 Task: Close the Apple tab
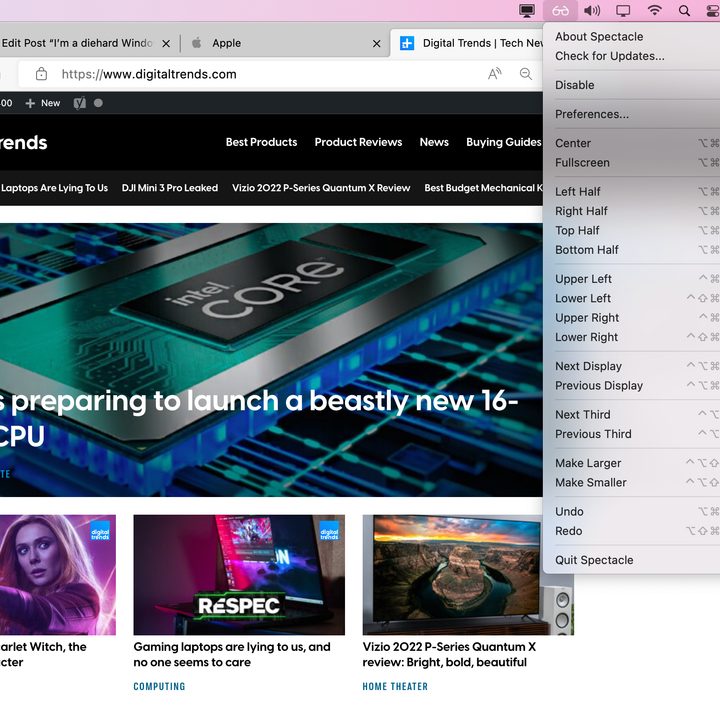tap(377, 44)
